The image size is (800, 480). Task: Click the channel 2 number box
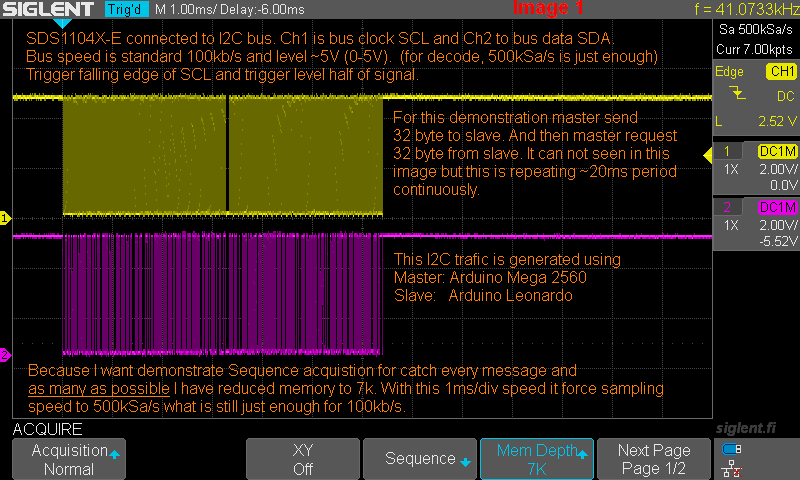tap(727, 207)
